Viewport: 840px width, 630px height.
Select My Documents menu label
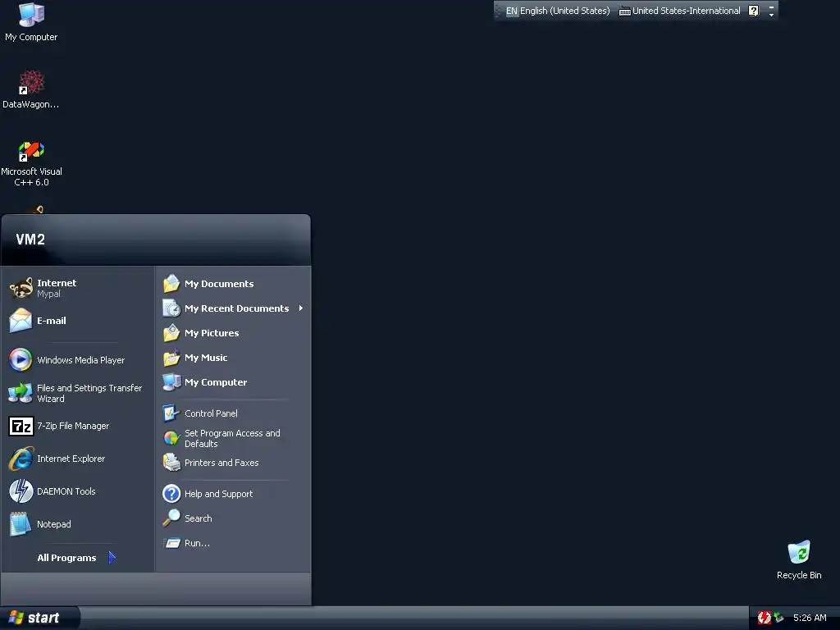pos(219,284)
